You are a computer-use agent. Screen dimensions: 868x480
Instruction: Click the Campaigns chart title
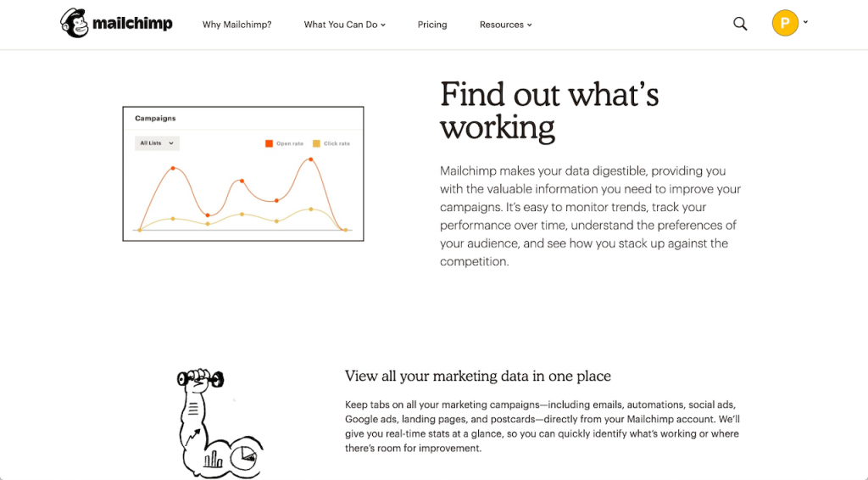tap(156, 119)
